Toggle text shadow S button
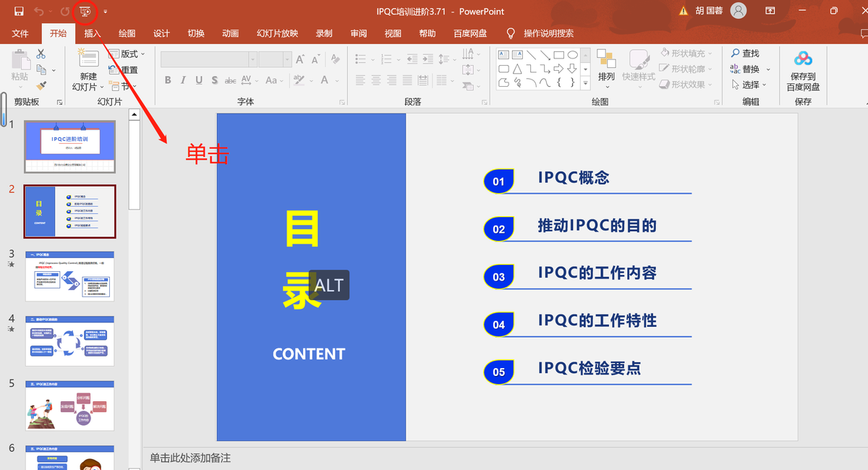The image size is (868, 470). 215,80
